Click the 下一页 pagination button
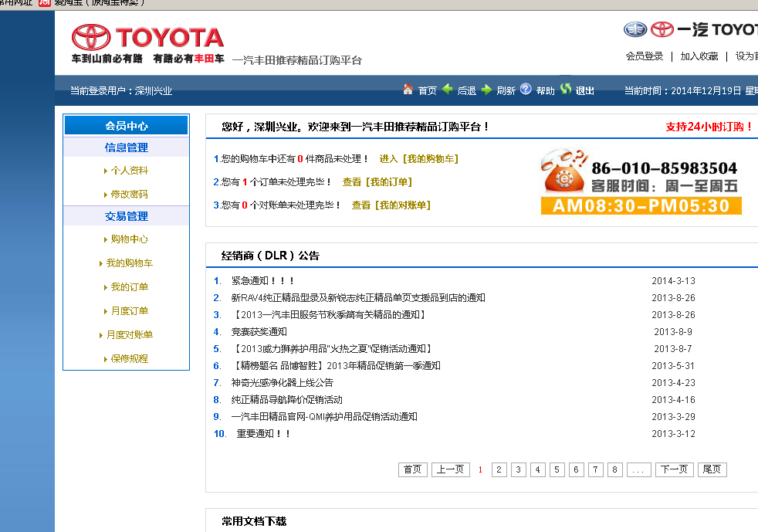The width and height of the screenshot is (758, 532). point(675,469)
